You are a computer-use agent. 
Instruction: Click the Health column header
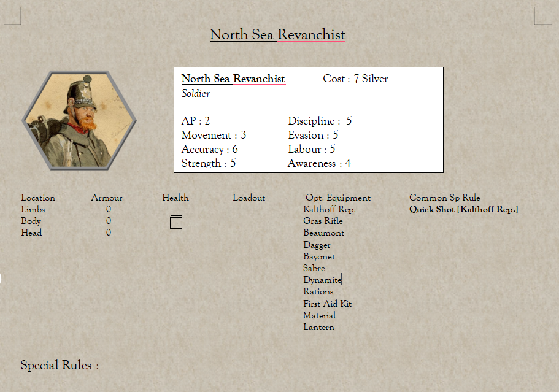pos(175,198)
